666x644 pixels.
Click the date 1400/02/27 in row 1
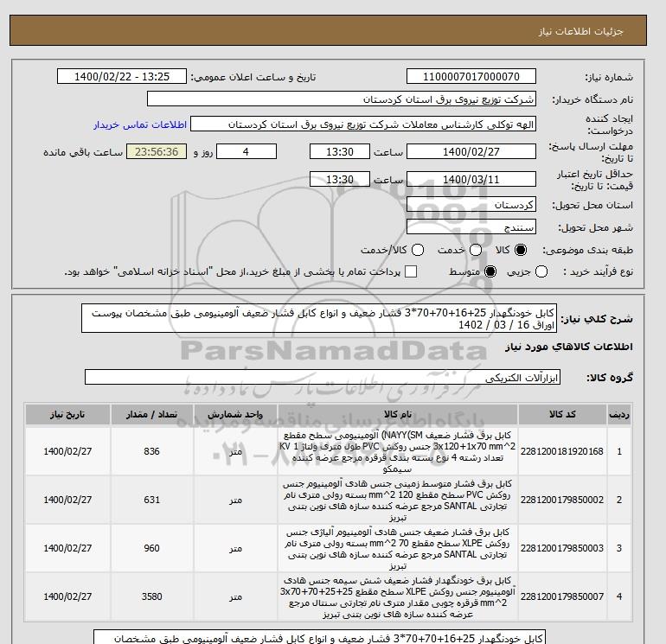[67, 451]
